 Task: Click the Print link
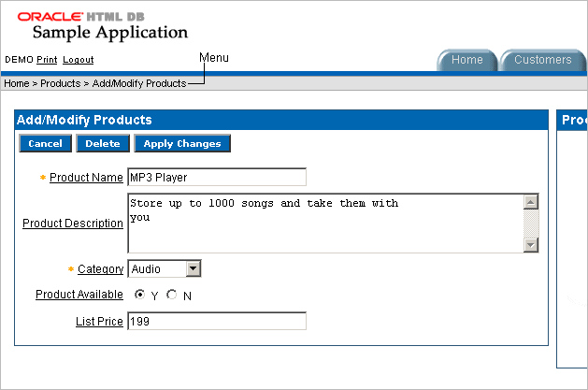coord(47,60)
